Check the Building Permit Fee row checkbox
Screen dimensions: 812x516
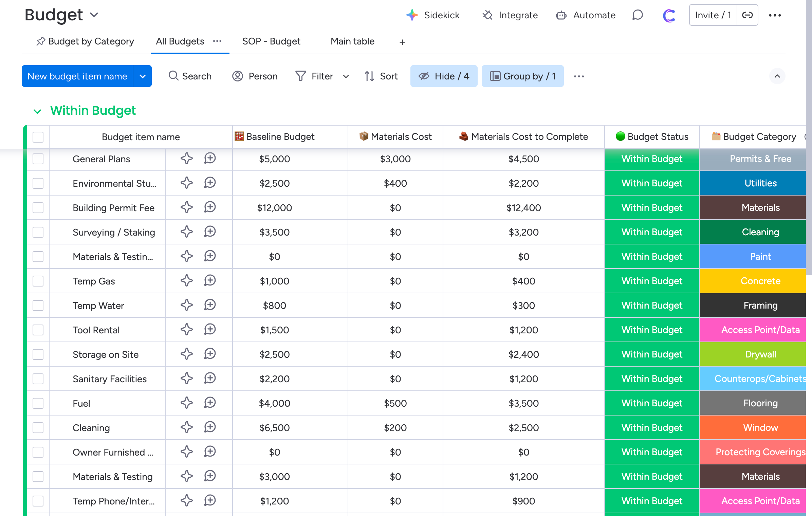pos(38,208)
